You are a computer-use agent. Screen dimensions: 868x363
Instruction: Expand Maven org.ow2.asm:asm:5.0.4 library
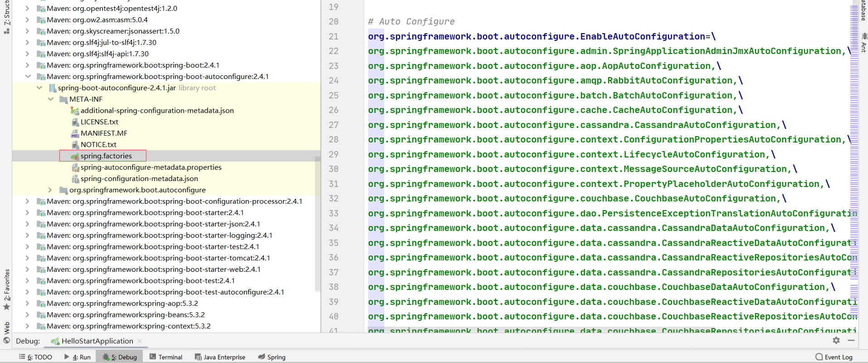28,20
